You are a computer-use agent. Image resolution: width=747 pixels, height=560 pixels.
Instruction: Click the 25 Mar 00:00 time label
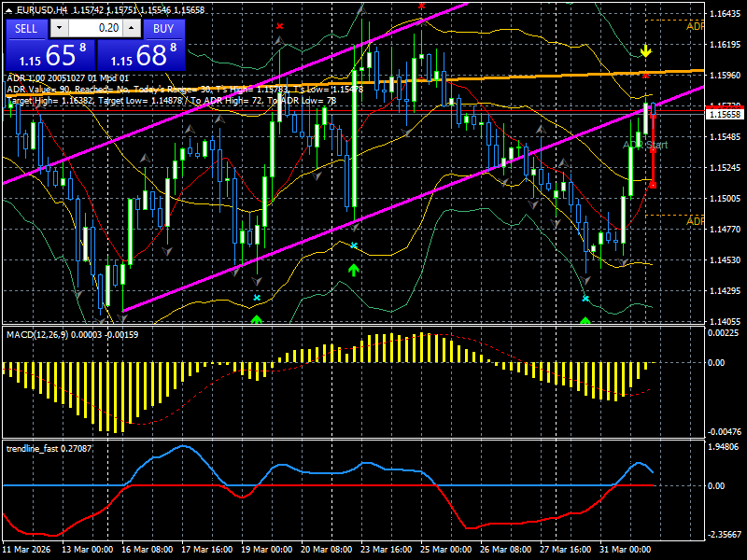coord(446,549)
